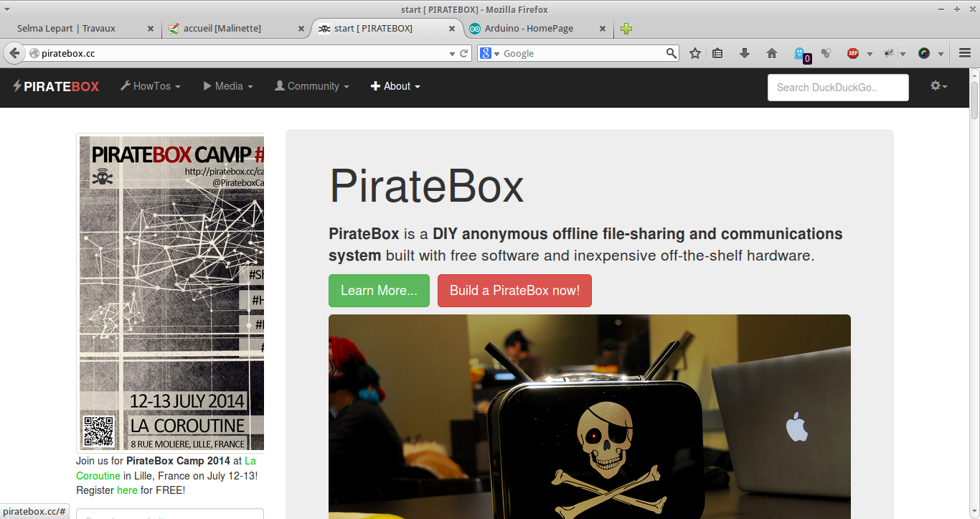
Task: Open URL history dropdown in address bar
Action: point(452,54)
